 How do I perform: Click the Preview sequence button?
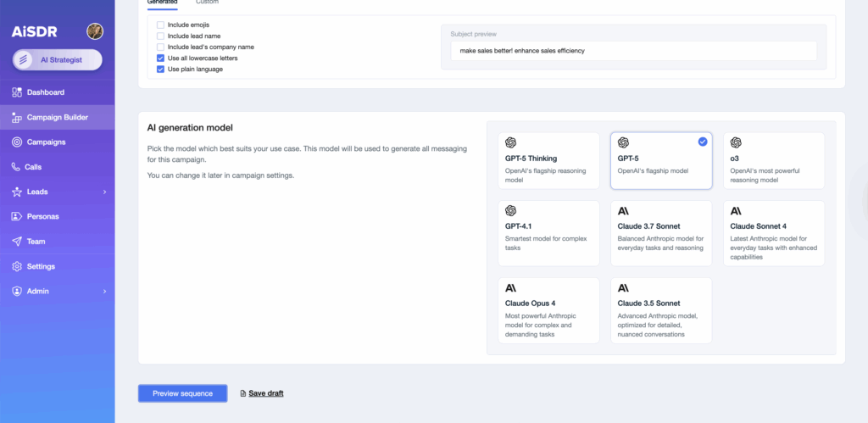182,393
